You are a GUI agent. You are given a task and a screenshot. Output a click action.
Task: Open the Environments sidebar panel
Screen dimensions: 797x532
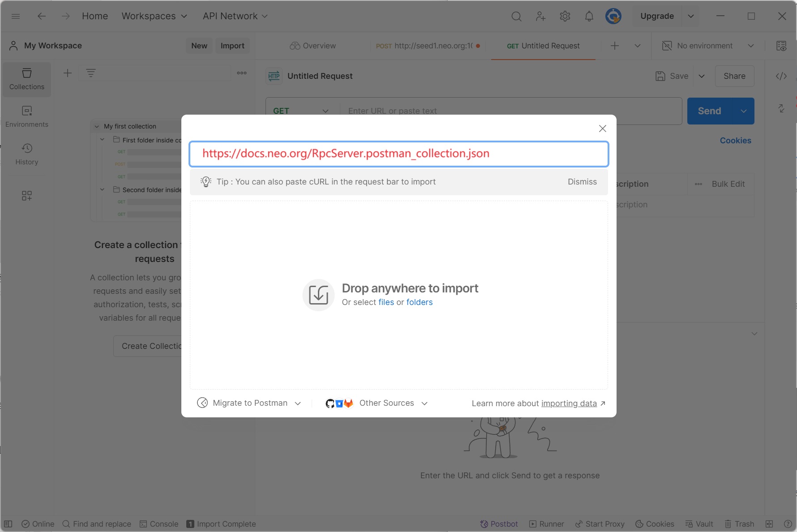pyautogui.click(x=27, y=117)
